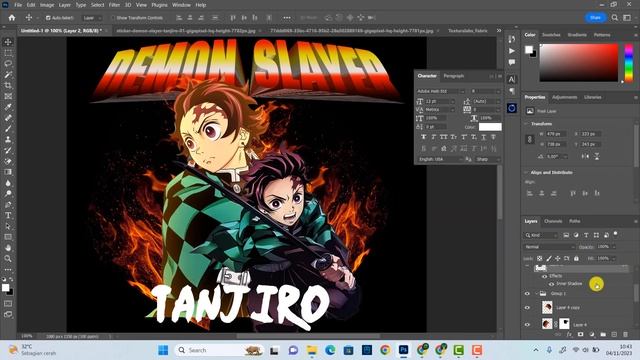Hide Layer 4 copy visibility eye

coord(527,308)
